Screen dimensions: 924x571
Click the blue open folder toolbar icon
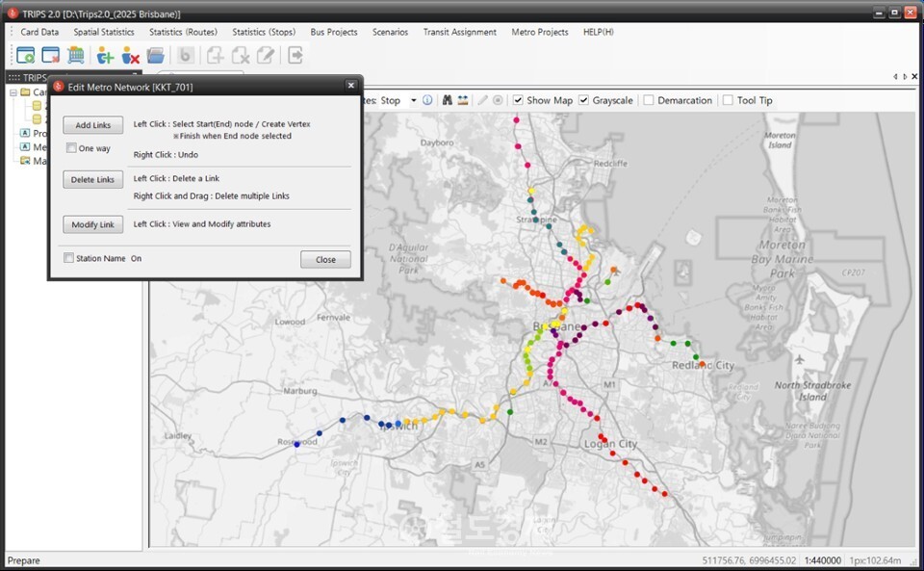click(156, 56)
